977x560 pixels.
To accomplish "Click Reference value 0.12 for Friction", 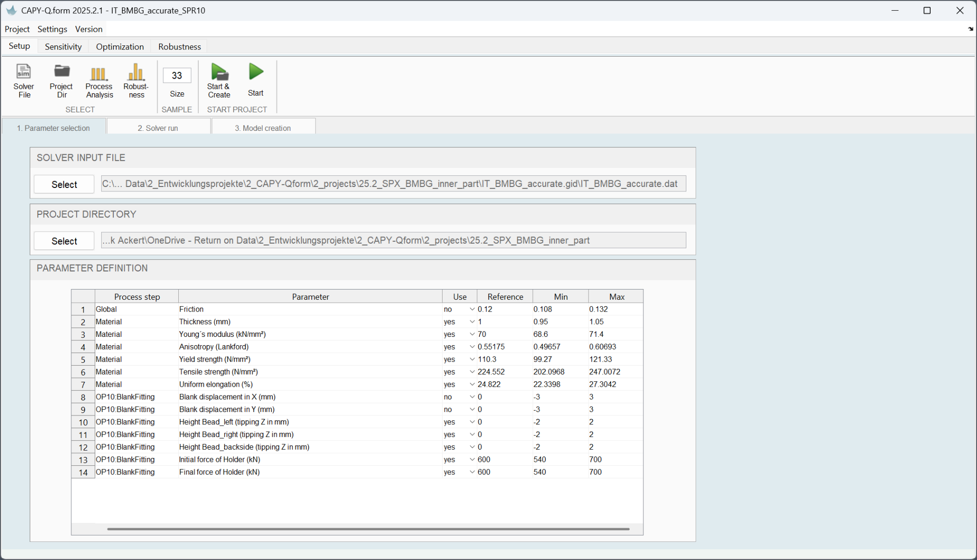I will [x=505, y=309].
